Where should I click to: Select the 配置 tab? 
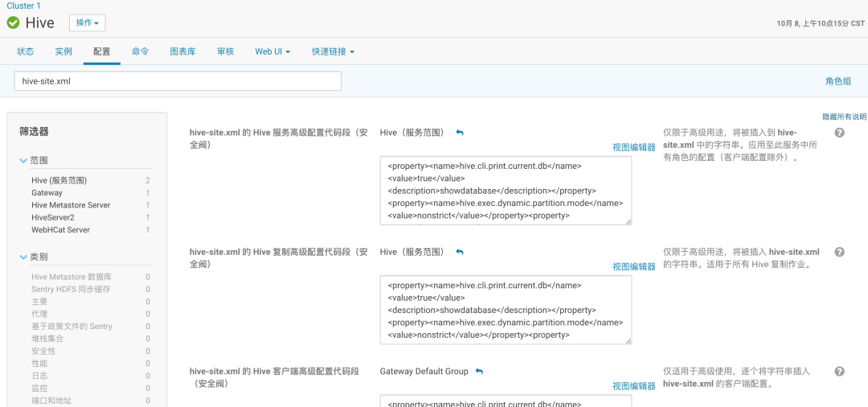pyautogui.click(x=102, y=51)
